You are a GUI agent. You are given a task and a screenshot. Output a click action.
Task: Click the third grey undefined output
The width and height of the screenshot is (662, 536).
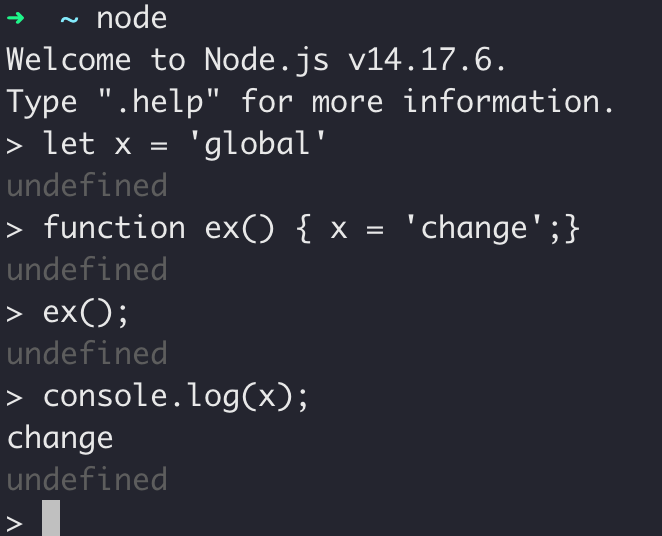point(87,353)
